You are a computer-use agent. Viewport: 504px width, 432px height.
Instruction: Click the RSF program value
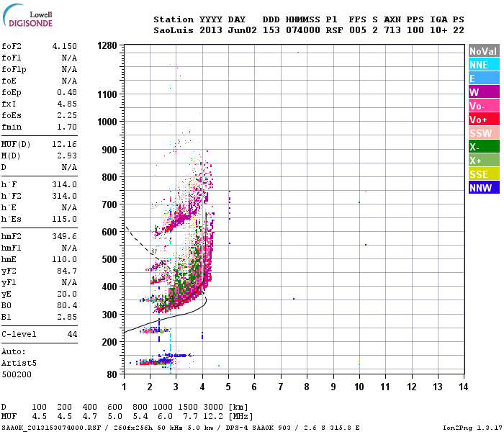pyautogui.click(x=334, y=30)
